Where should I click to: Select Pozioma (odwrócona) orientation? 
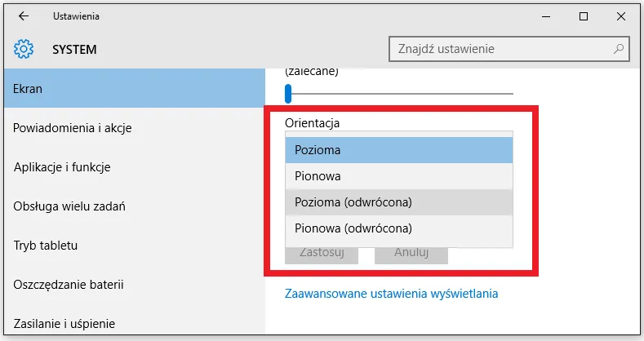(x=399, y=202)
